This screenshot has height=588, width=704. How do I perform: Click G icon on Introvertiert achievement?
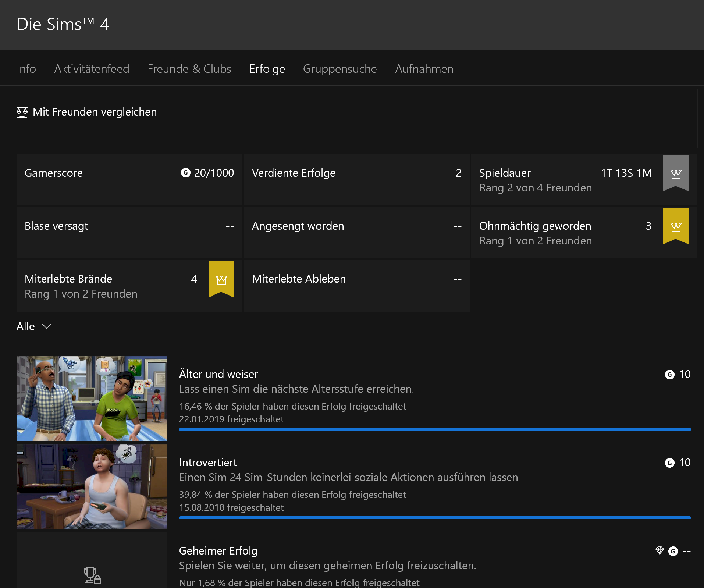point(669,463)
